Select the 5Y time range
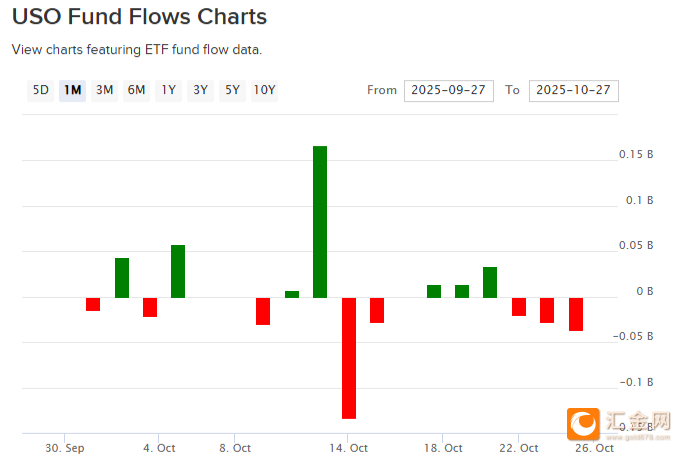The width and height of the screenshot is (687, 463). click(x=232, y=90)
